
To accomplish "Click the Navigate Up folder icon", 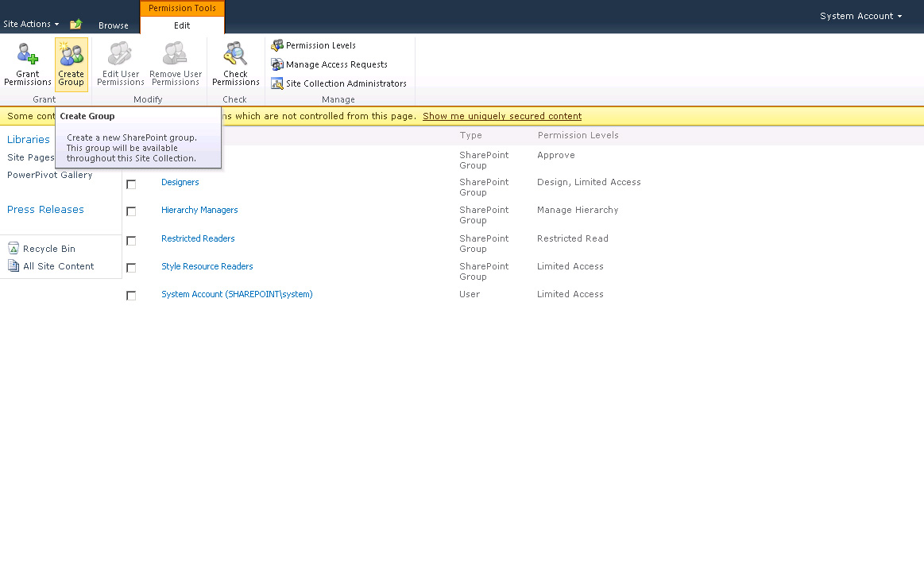I will 75,24.
